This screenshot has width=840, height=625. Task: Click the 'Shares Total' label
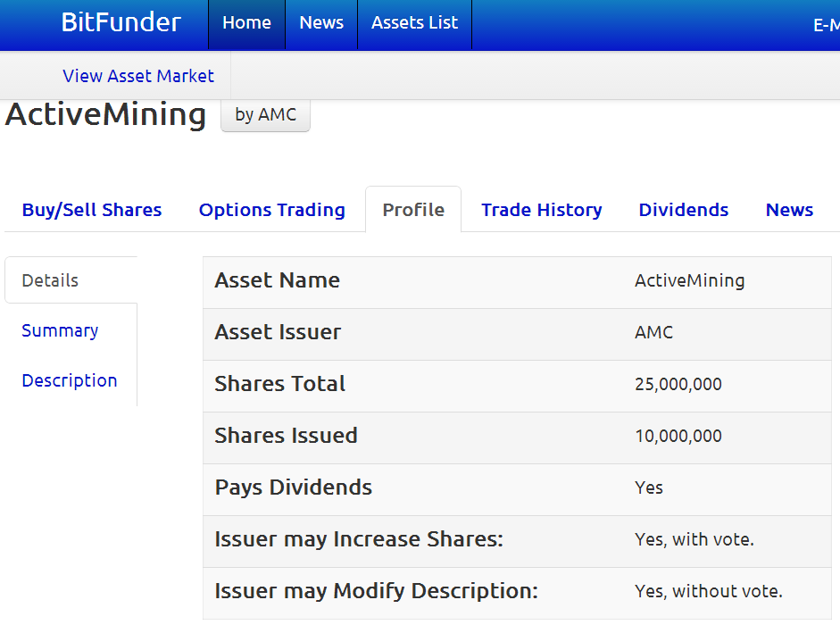click(x=279, y=384)
